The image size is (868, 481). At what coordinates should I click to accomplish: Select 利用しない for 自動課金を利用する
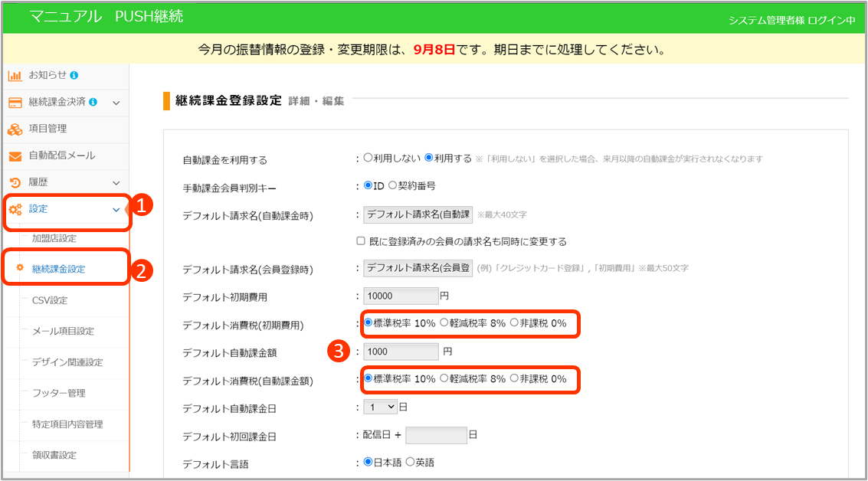(x=368, y=158)
